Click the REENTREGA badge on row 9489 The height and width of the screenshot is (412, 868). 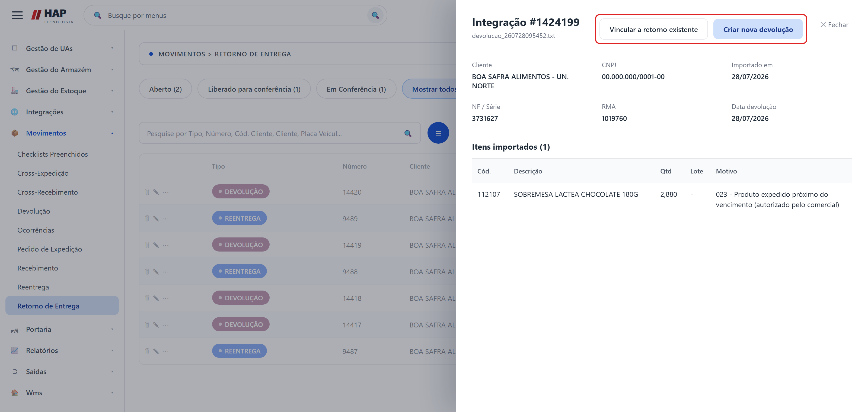click(239, 218)
